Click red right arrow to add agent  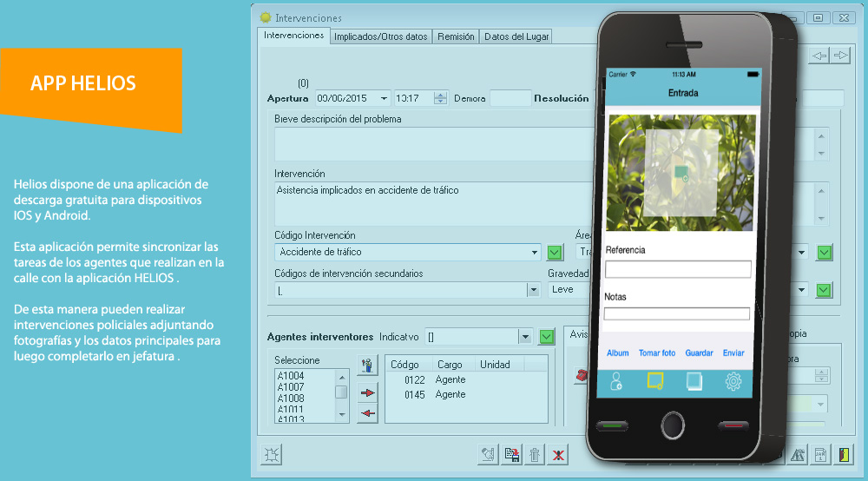[367, 393]
